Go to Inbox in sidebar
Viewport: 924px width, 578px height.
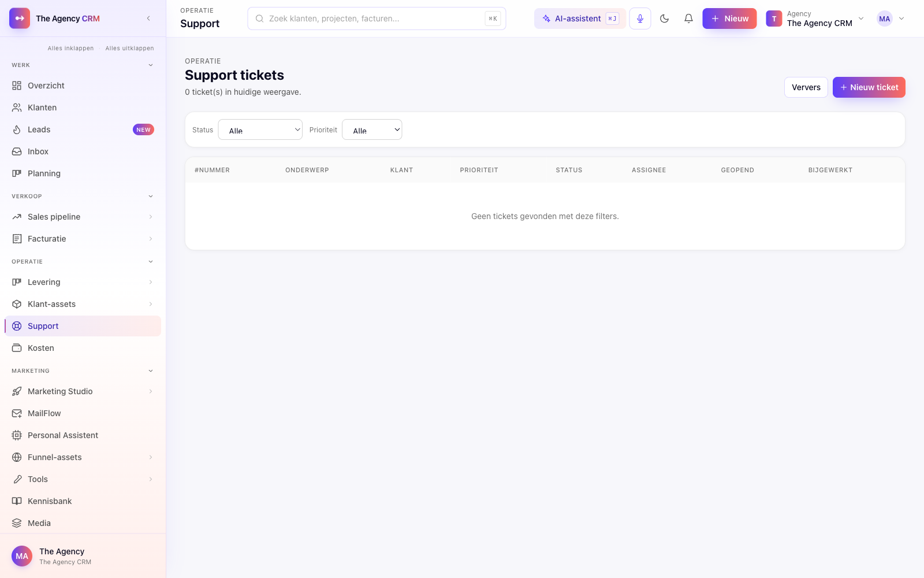(83, 151)
